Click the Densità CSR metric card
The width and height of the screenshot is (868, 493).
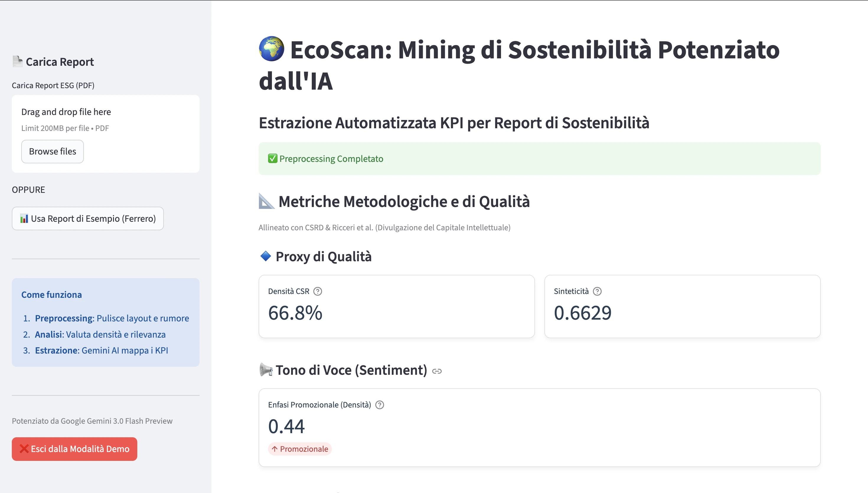tap(397, 306)
